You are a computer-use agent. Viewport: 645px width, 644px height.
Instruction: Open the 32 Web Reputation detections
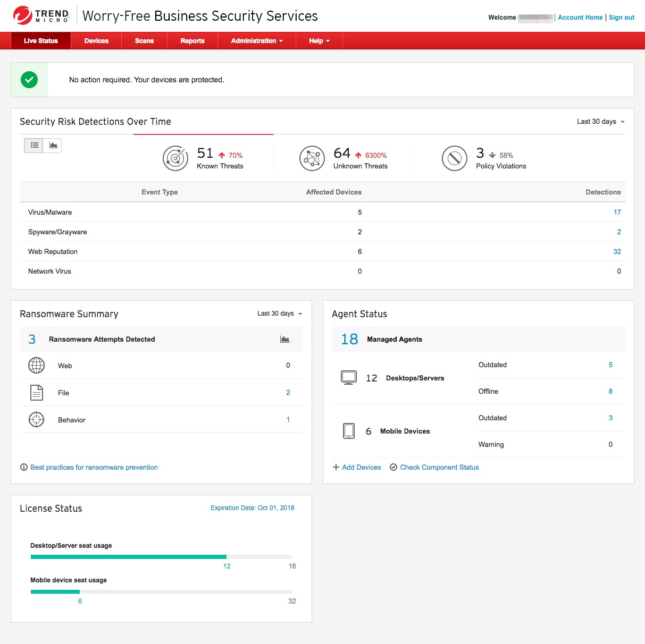coord(617,252)
